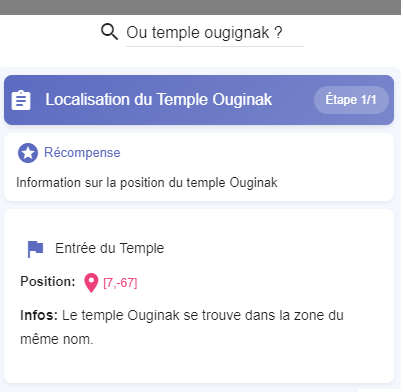Viewport: 403px width, 392px height.
Task: Click blank bottom area of the temple entrance card
Action: [x=199, y=366]
